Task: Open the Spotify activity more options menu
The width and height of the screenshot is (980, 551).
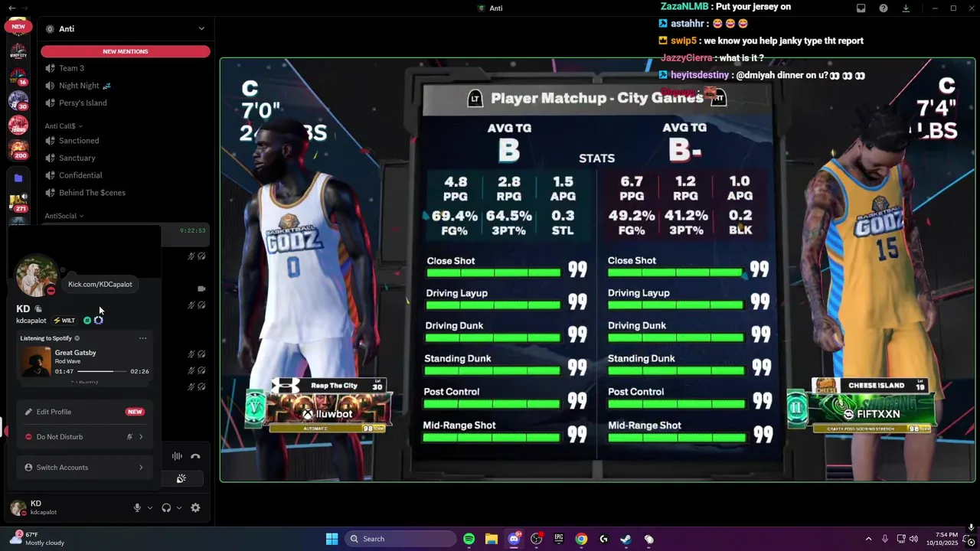Action: click(x=142, y=338)
